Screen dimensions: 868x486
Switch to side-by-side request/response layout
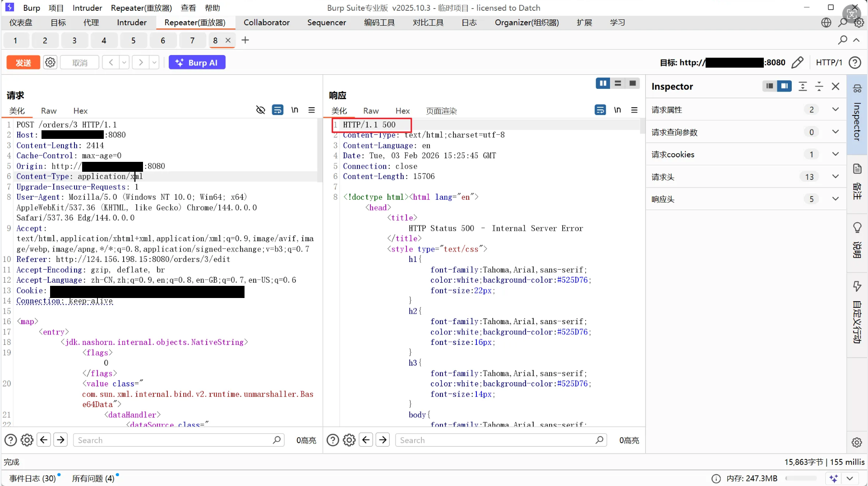pos(603,83)
